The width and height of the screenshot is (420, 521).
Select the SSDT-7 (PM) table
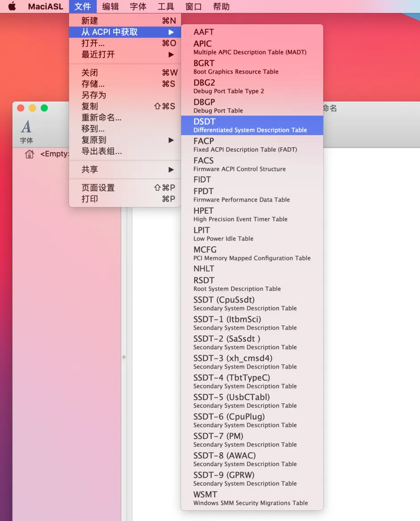[252, 440]
